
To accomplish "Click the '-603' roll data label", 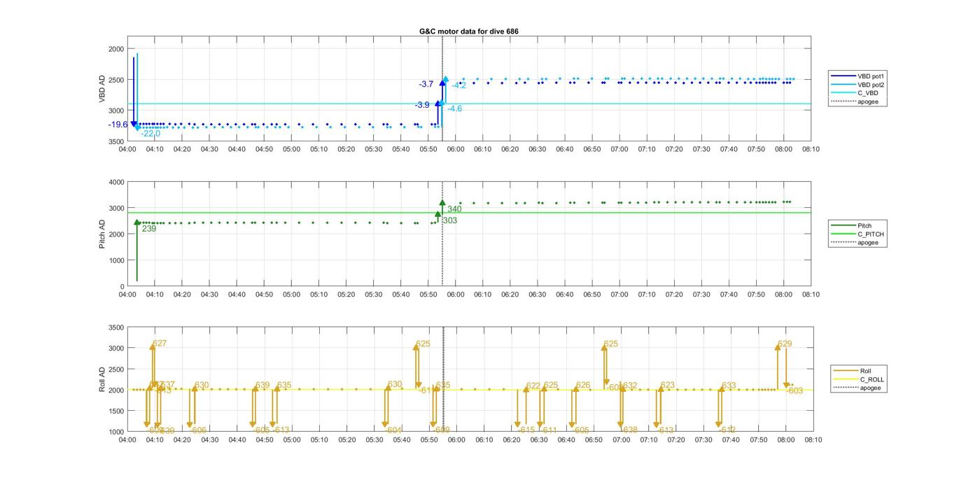I will pos(794,391).
